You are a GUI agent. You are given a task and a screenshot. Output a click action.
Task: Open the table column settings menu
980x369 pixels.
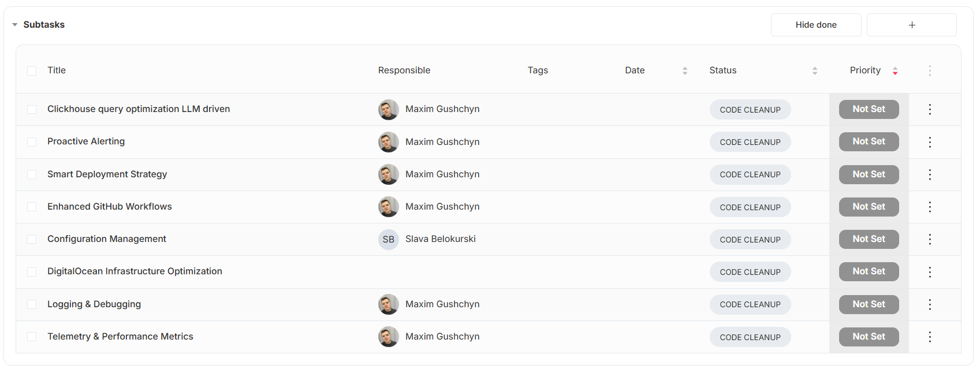[930, 70]
